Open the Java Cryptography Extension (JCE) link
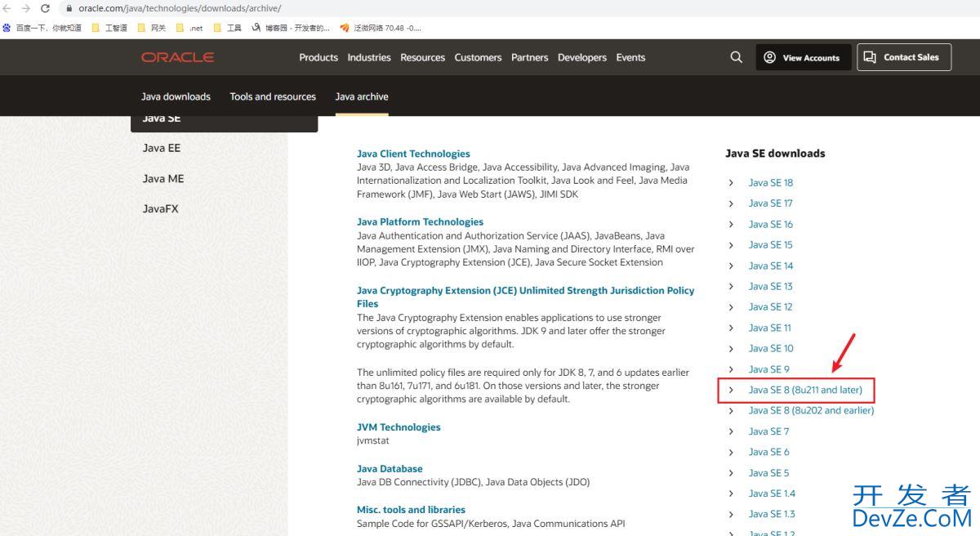 [x=525, y=297]
